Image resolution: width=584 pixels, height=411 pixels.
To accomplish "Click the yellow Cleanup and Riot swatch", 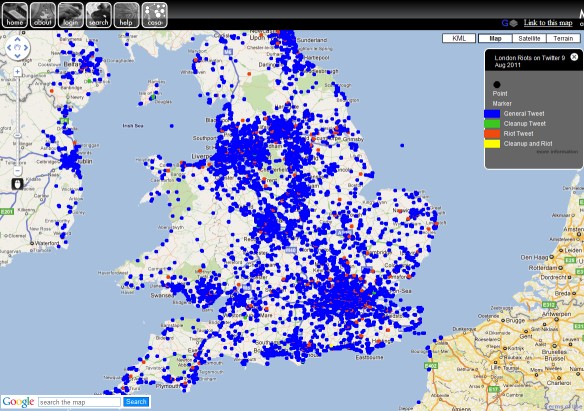I will pos(492,144).
